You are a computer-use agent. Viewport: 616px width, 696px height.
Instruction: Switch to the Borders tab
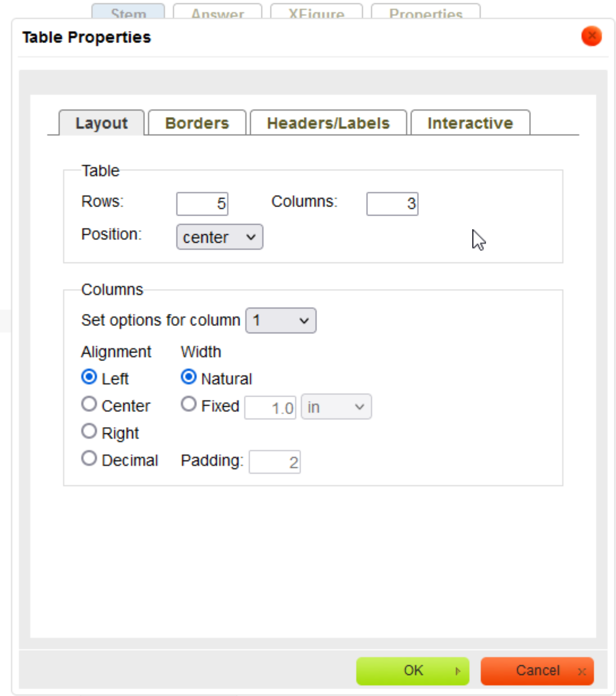pyautogui.click(x=197, y=123)
